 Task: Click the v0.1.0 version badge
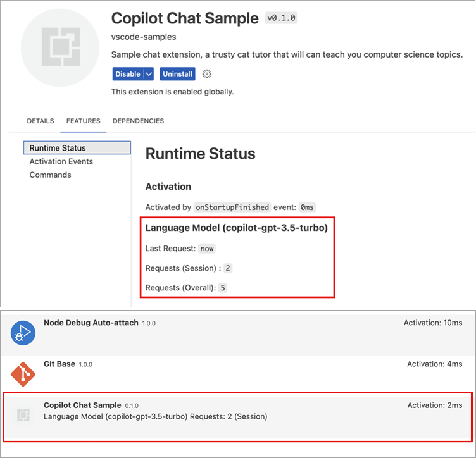click(x=281, y=18)
